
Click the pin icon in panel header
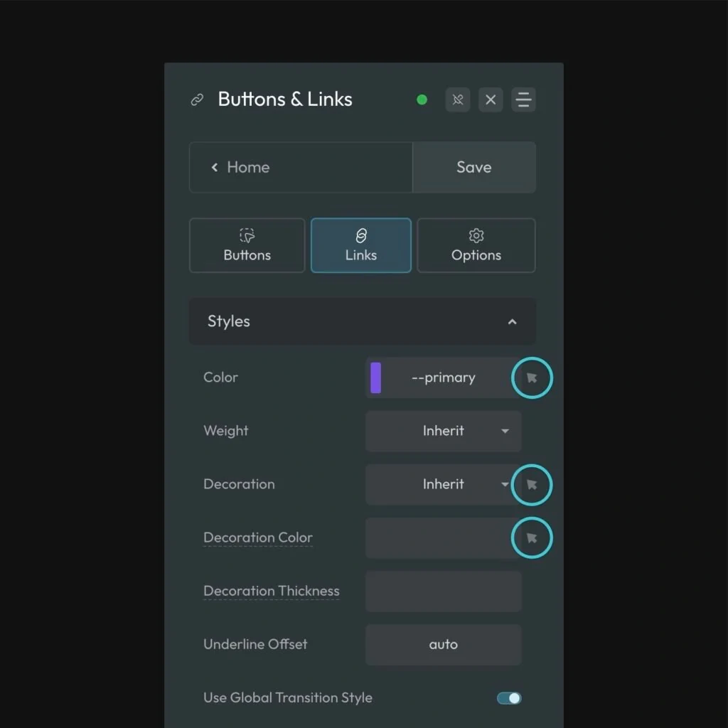click(458, 100)
